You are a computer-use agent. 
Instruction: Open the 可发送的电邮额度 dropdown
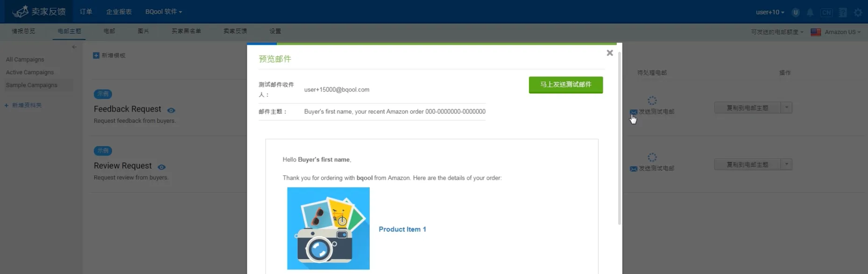click(777, 32)
